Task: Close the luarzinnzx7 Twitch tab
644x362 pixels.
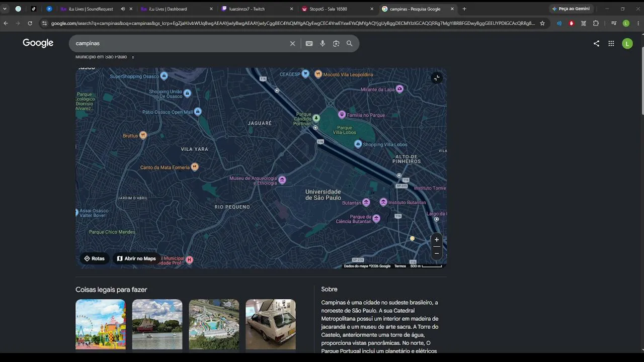Action: click(291, 9)
